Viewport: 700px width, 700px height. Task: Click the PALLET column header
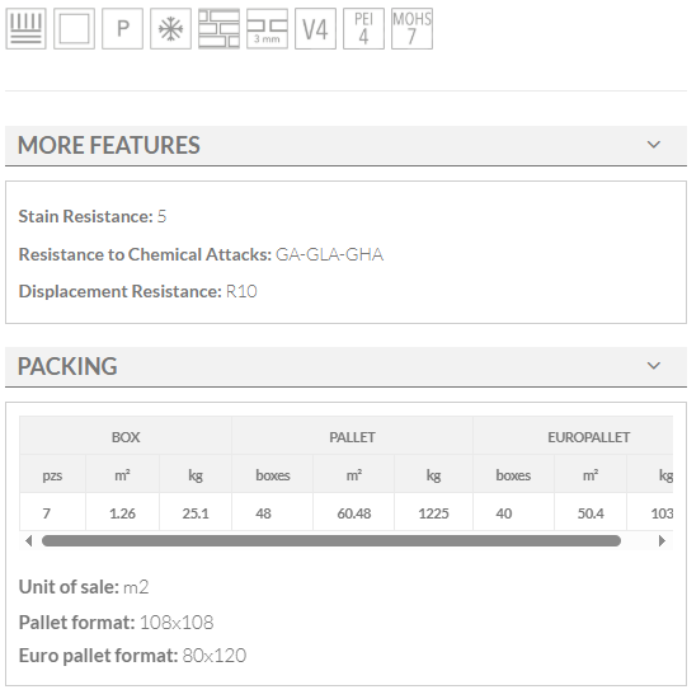pyautogui.click(x=352, y=437)
